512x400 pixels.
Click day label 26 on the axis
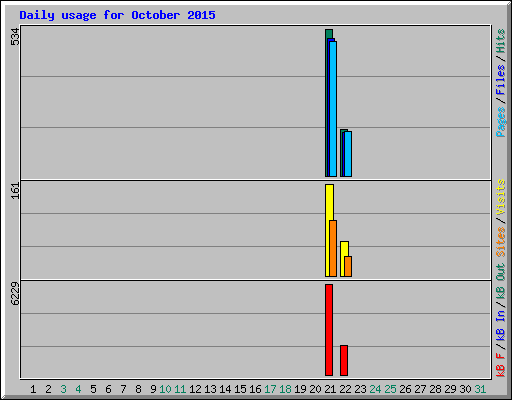coord(405,389)
